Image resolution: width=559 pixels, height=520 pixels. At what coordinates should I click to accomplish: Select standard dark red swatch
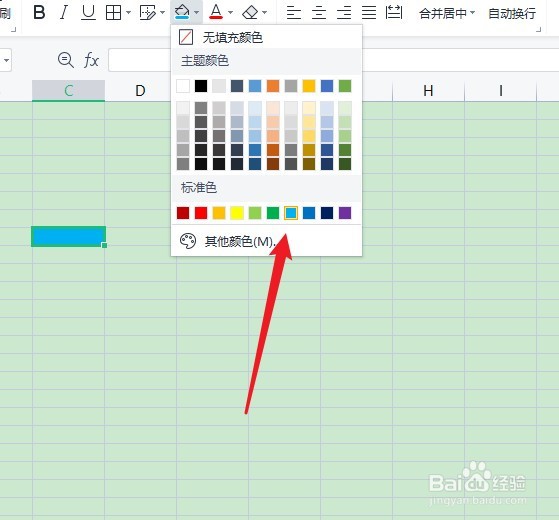point(183,213)
